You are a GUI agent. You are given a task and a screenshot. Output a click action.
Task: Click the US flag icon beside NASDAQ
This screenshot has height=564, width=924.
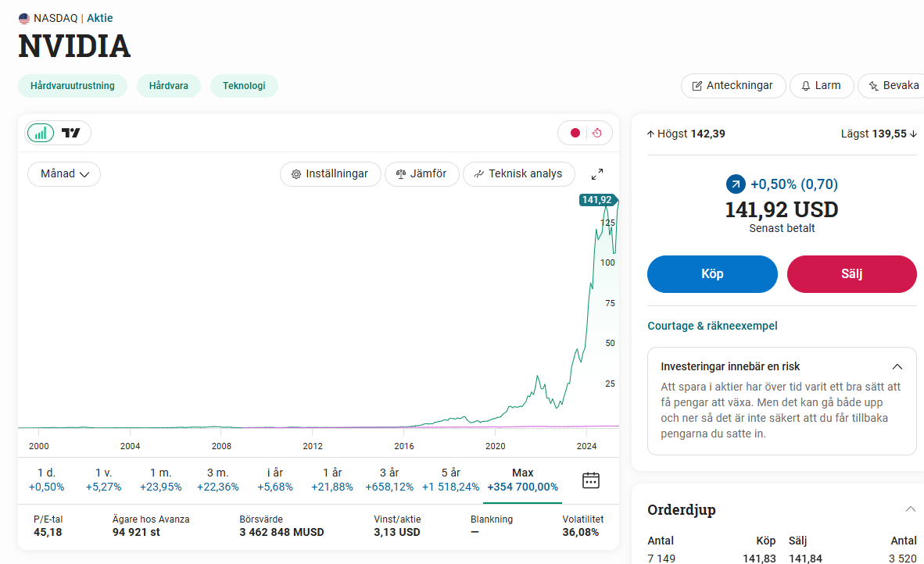(24, 18)
